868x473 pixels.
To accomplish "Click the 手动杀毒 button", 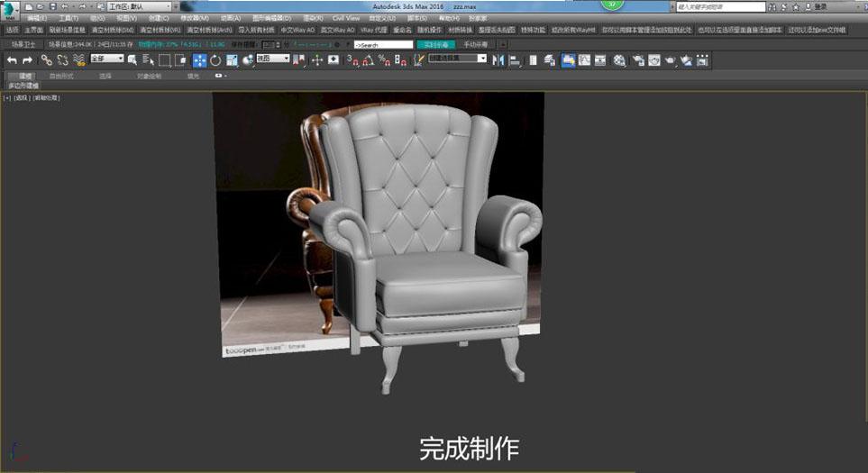I will click(x=476, y=44).
